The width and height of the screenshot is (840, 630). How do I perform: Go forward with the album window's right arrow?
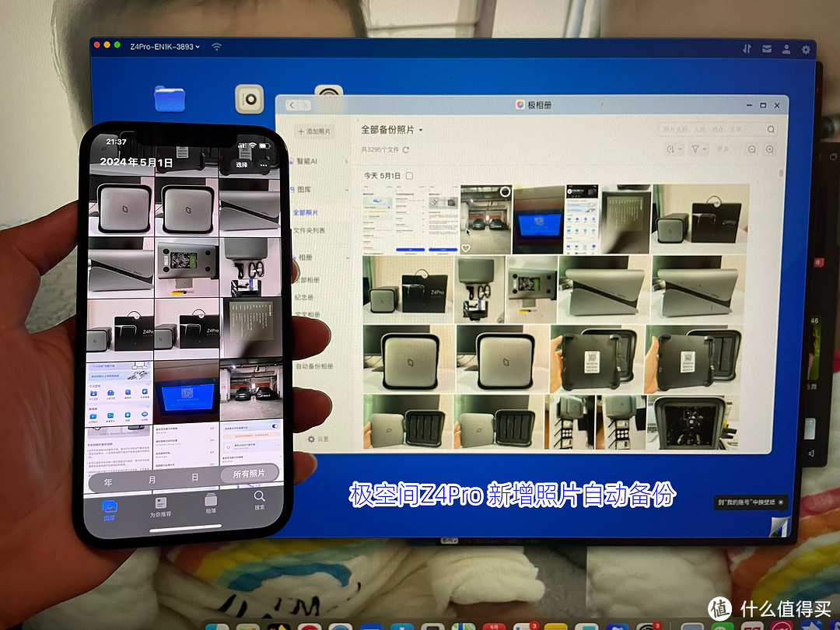(303, 105)
